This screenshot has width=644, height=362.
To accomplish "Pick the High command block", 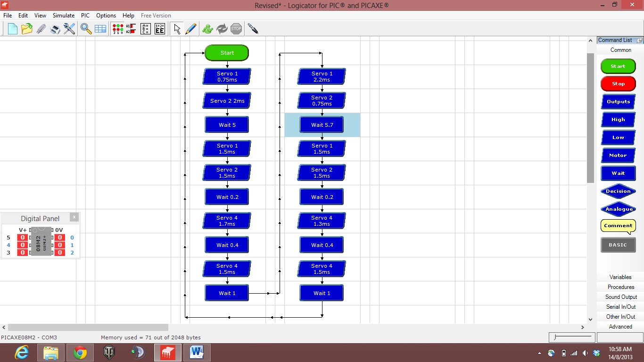I will 618,120.
